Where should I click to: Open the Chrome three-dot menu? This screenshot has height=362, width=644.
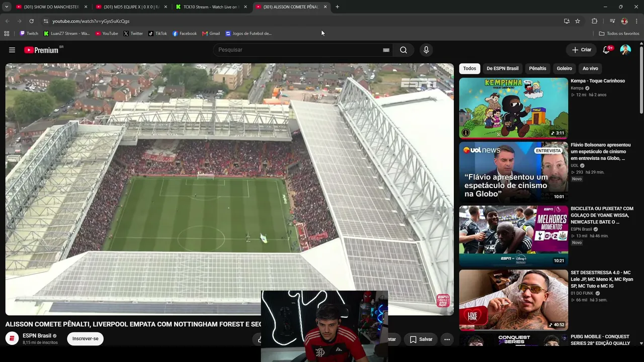pos(637,21)
